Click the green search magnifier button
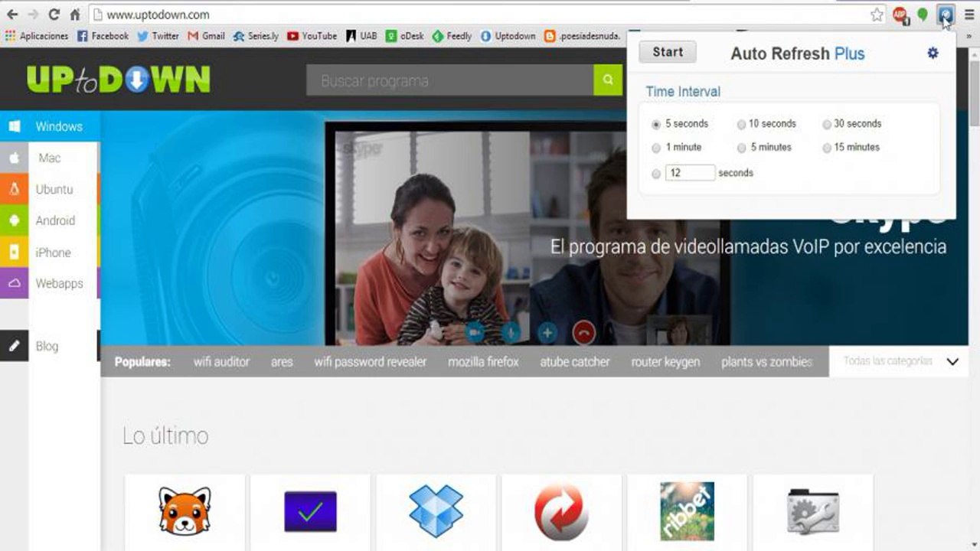 tap(608, 80)
